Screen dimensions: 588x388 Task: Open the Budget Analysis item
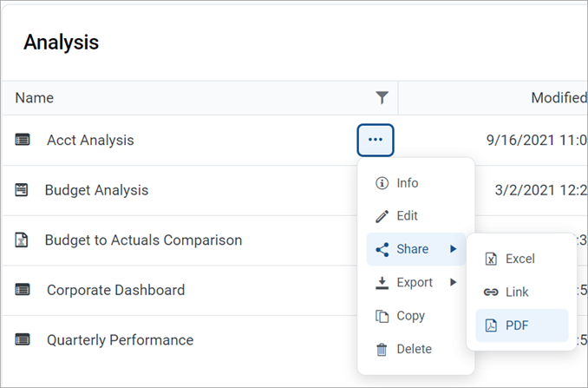(x=96, y=190)
